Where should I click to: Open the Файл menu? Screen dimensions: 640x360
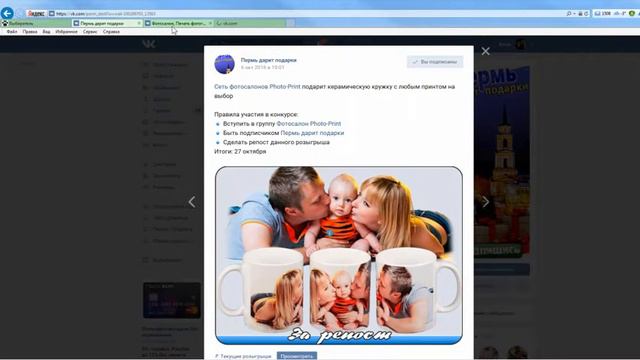coord(12,31)
